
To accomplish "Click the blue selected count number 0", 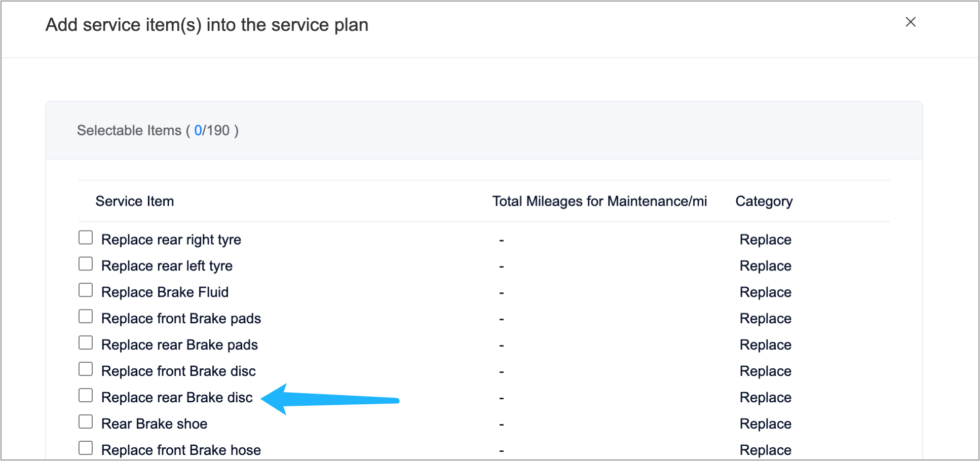I will [198, 131].
